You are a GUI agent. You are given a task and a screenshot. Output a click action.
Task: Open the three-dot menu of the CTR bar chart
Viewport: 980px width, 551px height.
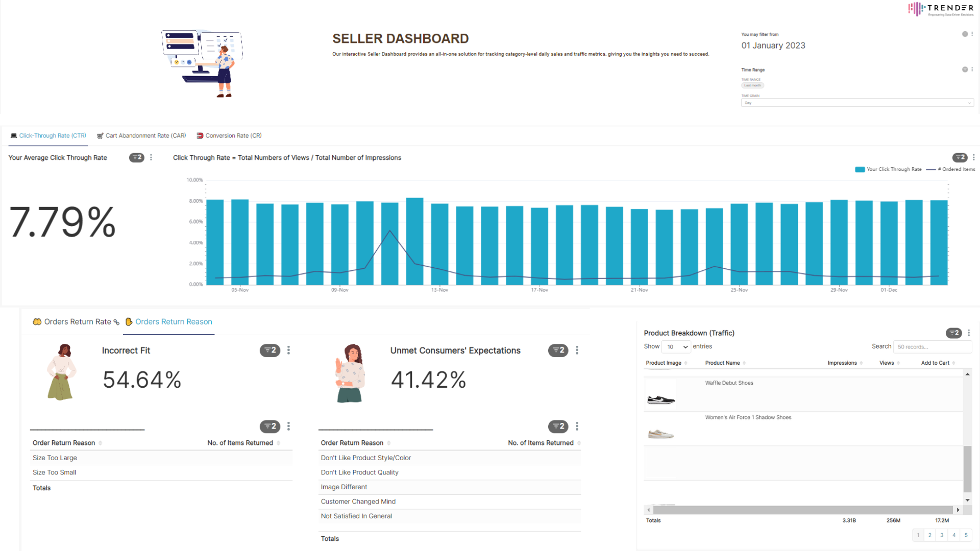point(973,158)
